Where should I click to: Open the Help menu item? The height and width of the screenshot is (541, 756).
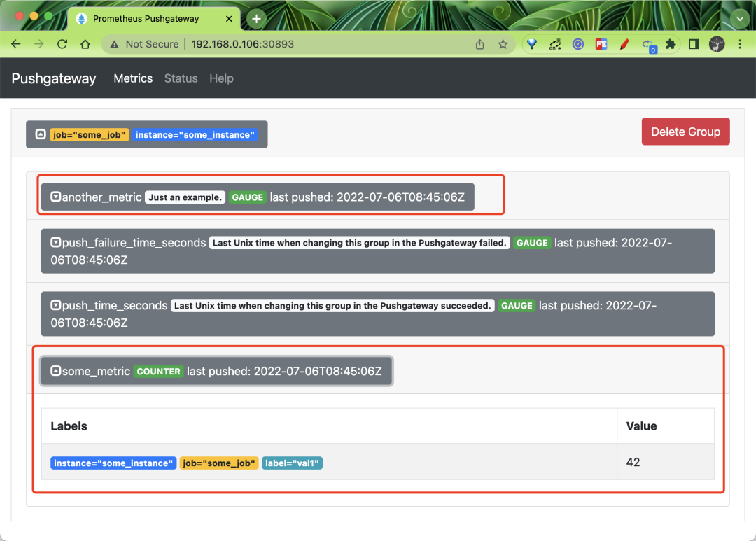[x=221, y=78]
